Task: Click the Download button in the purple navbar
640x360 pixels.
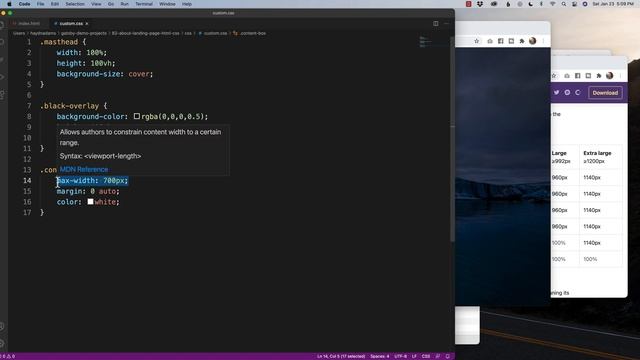Action: [605, 93]
